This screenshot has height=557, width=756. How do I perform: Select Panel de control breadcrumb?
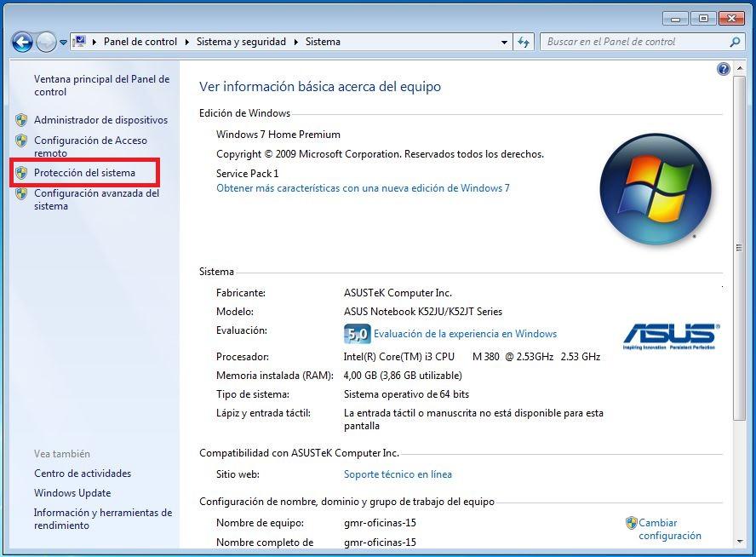[140, 42]
